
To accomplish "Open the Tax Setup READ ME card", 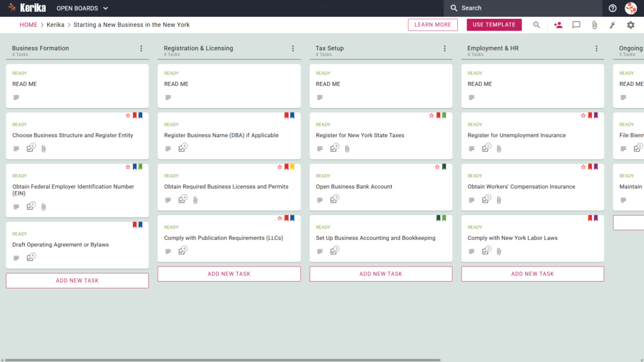I will coord(380,85).
